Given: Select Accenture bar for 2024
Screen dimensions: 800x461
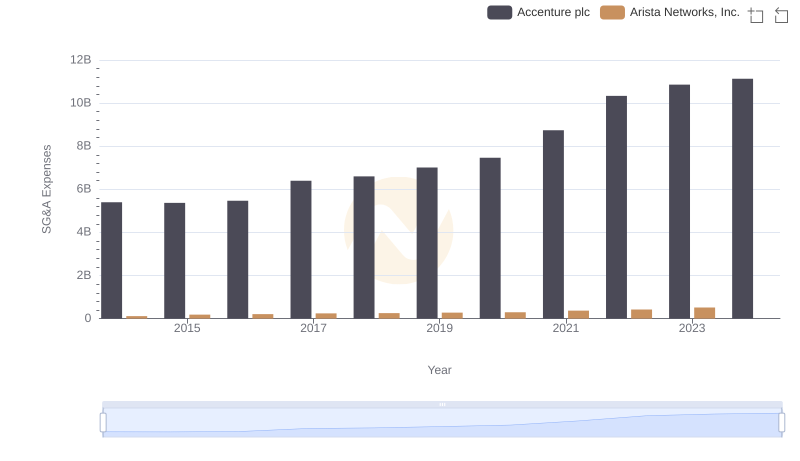Looking at the screenshot, I should pos(743,198).
